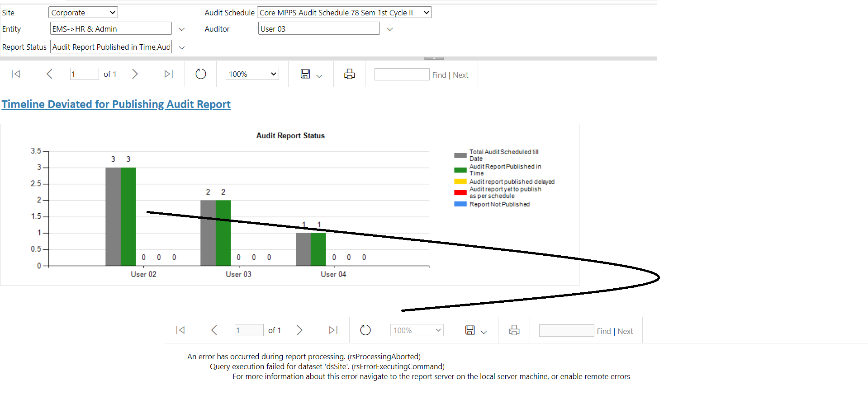
Task: Click the gray Total Audit Scheduled legend swatch
Action: [x=460, y=155]
